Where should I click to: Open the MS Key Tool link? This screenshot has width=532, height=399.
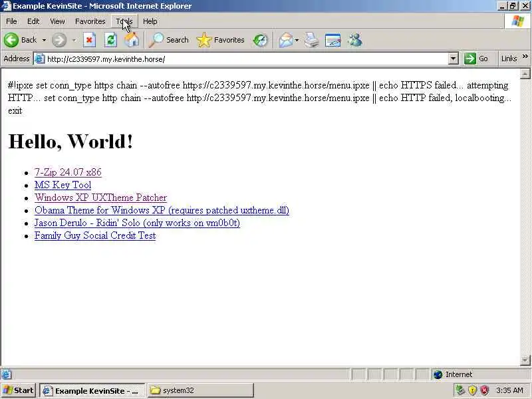pos(63,185)
